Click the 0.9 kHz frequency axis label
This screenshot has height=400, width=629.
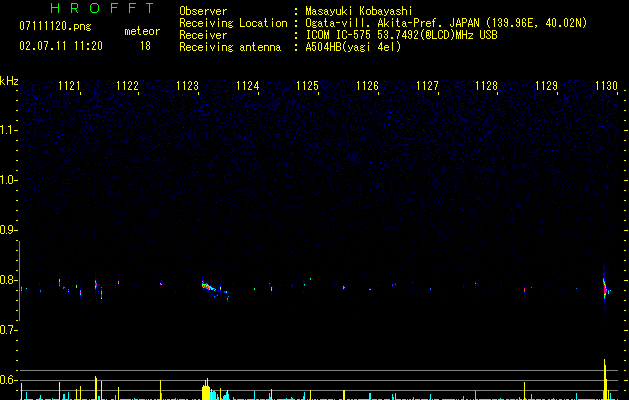pos(8,230)
